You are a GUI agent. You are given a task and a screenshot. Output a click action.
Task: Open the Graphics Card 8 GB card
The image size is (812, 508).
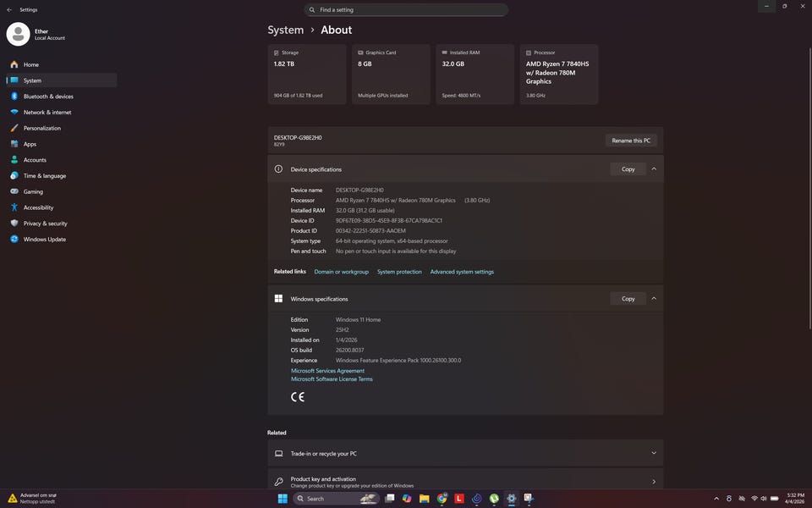pyautogui.click(x=391, y=75)
